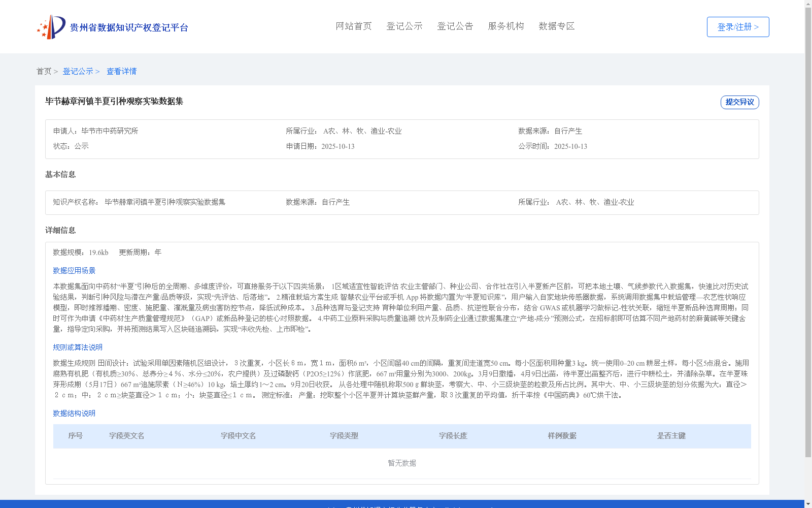Select 服务机构 in the navigation bar
The width and height of the screenshot is (812, 508).
pos(505,26)
